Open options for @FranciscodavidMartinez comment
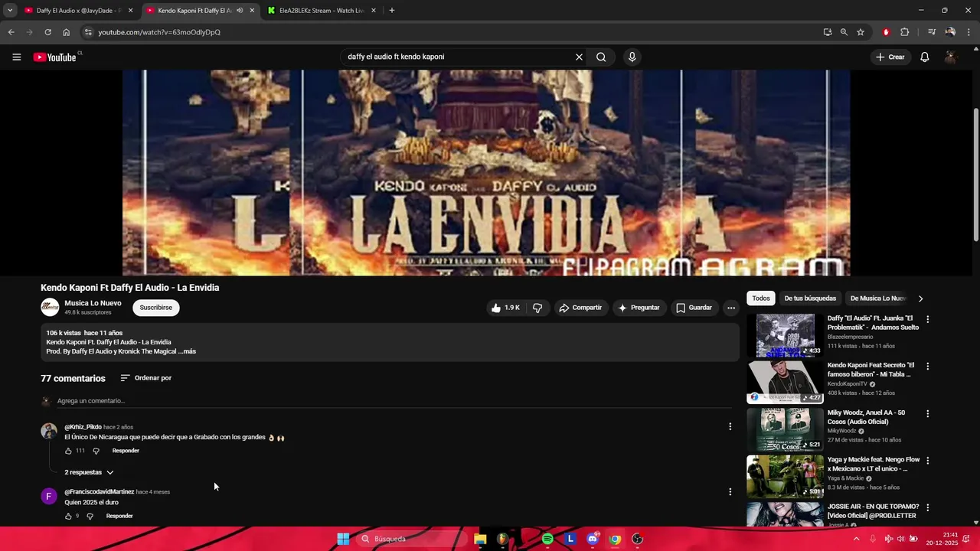The width and height of the screenshot is (980, 551). pyautogui.click(x=730, y=492)
